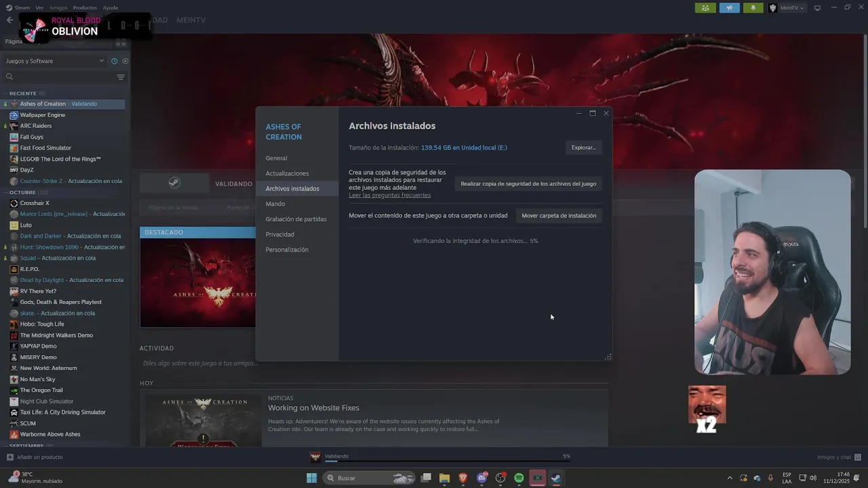Click the 139.54 GB install location link
The image size is (868, 488).
coord(464,148)
